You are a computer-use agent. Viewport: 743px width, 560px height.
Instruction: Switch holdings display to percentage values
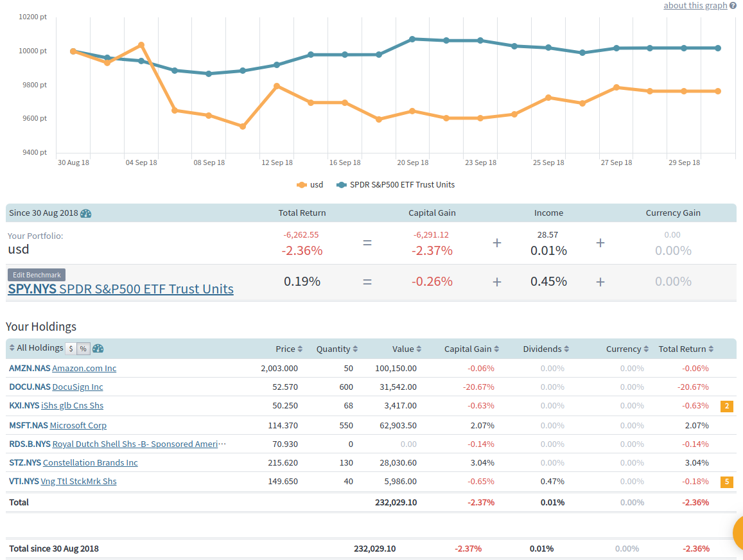(83, 349)
